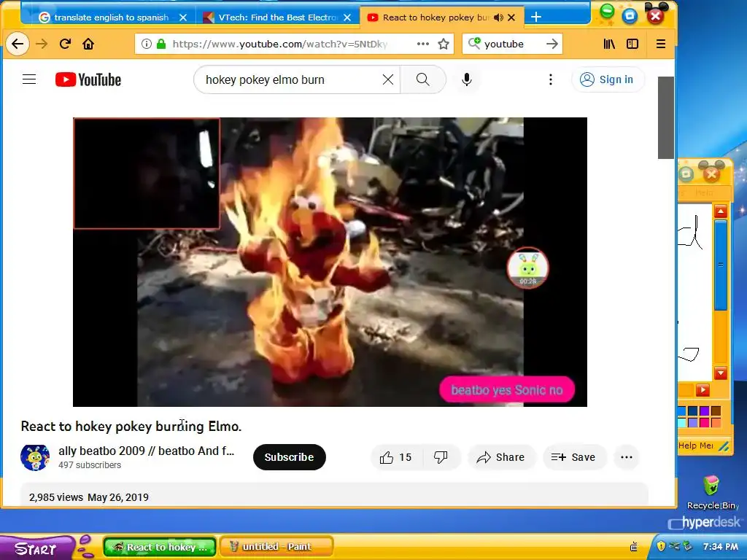
Task: Close the React to hokey pokey tab
Action: pyautogui.click(x=511, y=17)
